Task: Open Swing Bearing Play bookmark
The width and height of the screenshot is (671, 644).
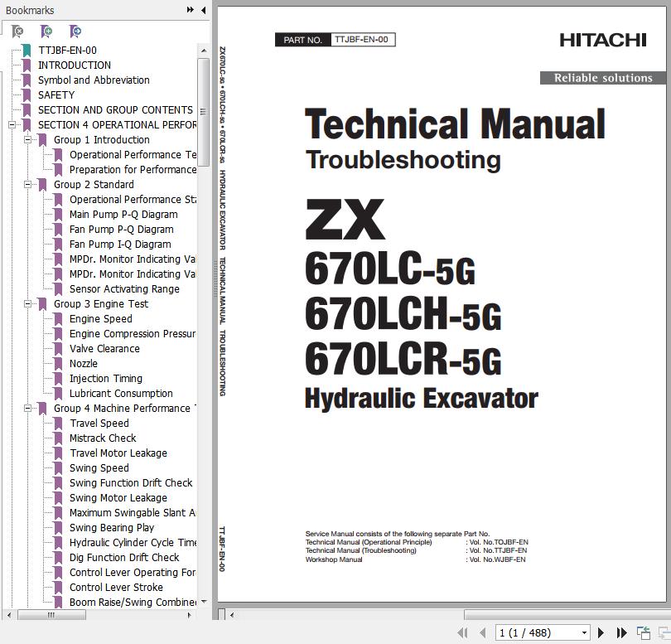Action: point(112,528)
